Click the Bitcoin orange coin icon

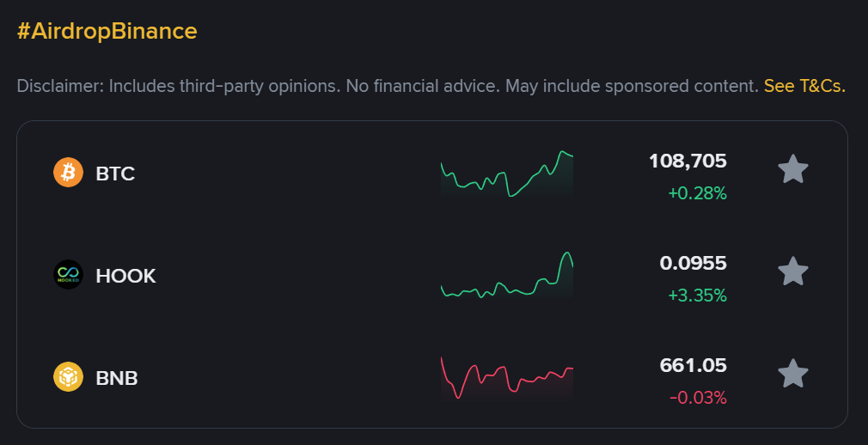click(68, 172)
